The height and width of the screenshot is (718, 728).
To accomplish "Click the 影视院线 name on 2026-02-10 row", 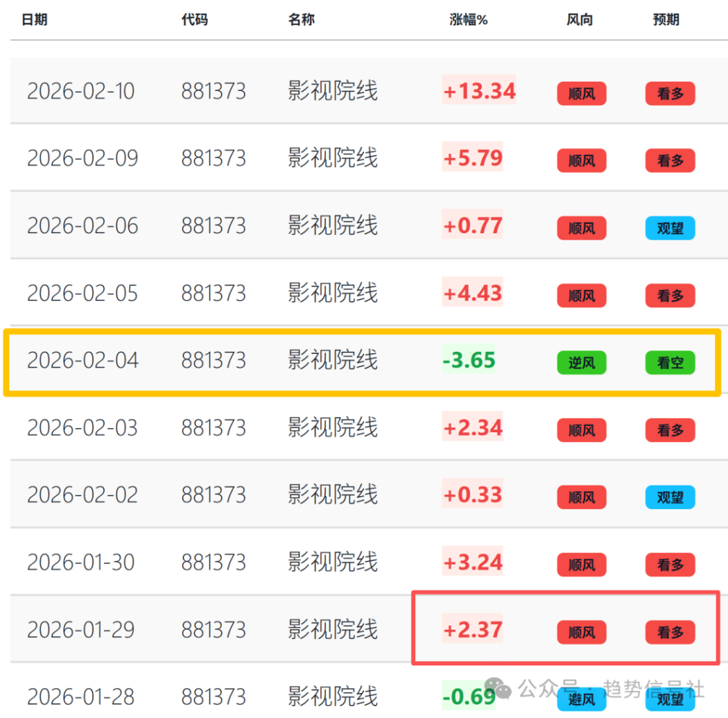I will [331, 91].
